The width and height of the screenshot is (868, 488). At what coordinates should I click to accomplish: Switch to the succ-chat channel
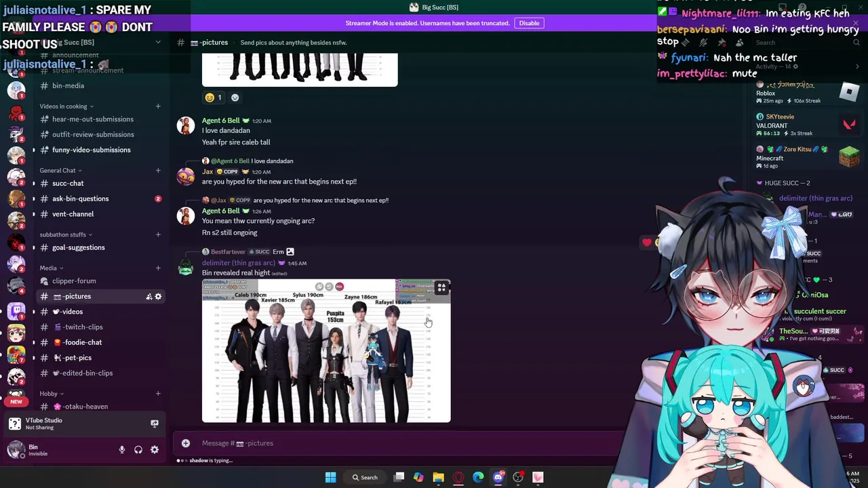tap(100, 184)
